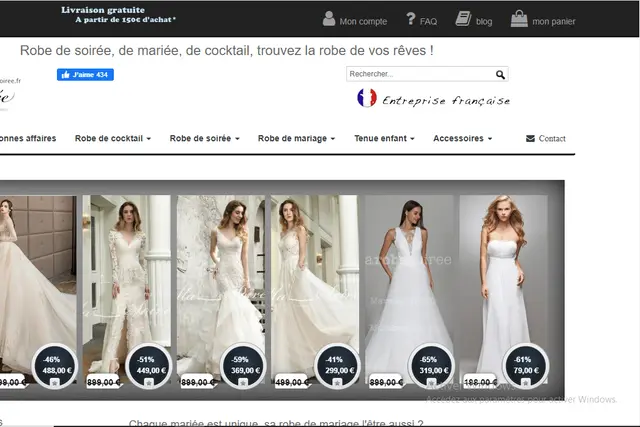
Task: Click the -65% discount badge
Action: pyautogui.click(x=432, y=366)
